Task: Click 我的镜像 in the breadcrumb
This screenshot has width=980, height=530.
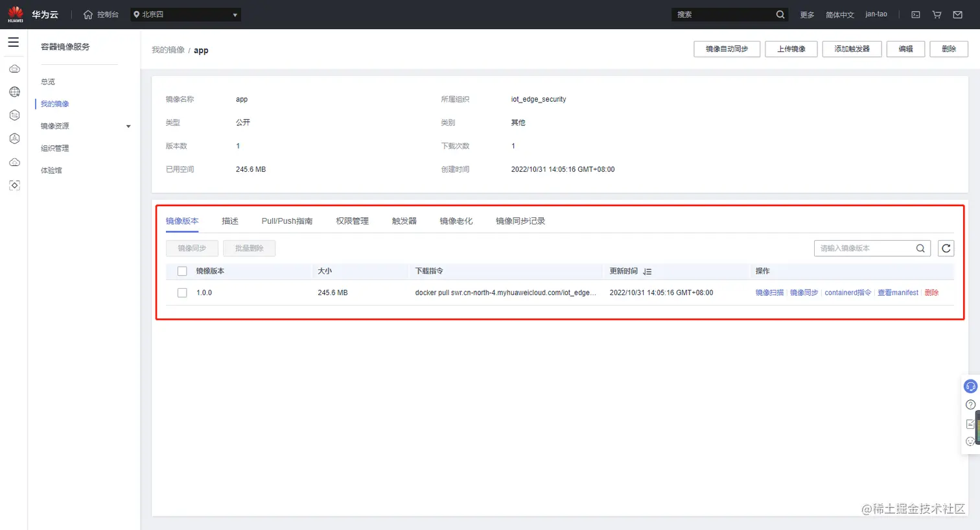Action: pos(168,50)
